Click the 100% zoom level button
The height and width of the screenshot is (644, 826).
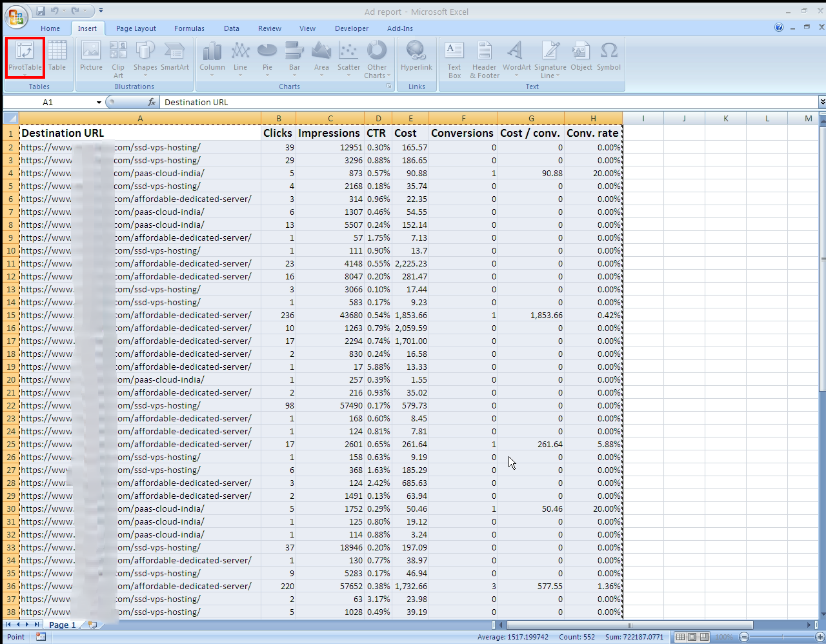click(x=723, y=637)
